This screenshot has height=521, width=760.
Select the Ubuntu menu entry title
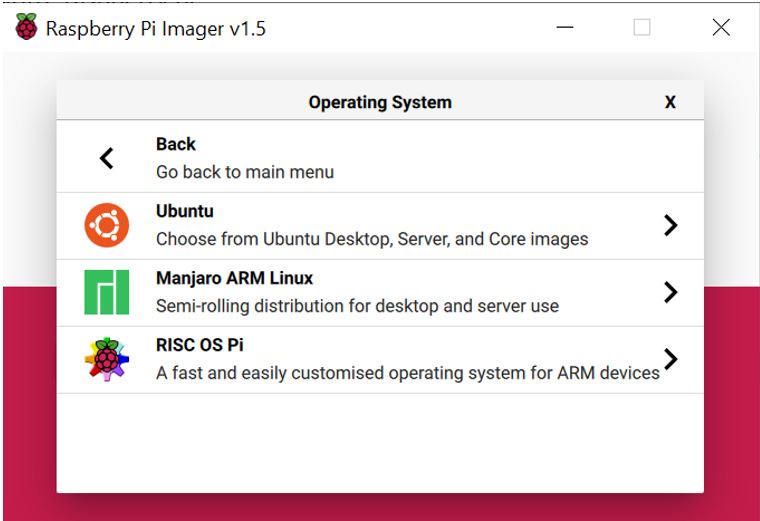(185, 211)
